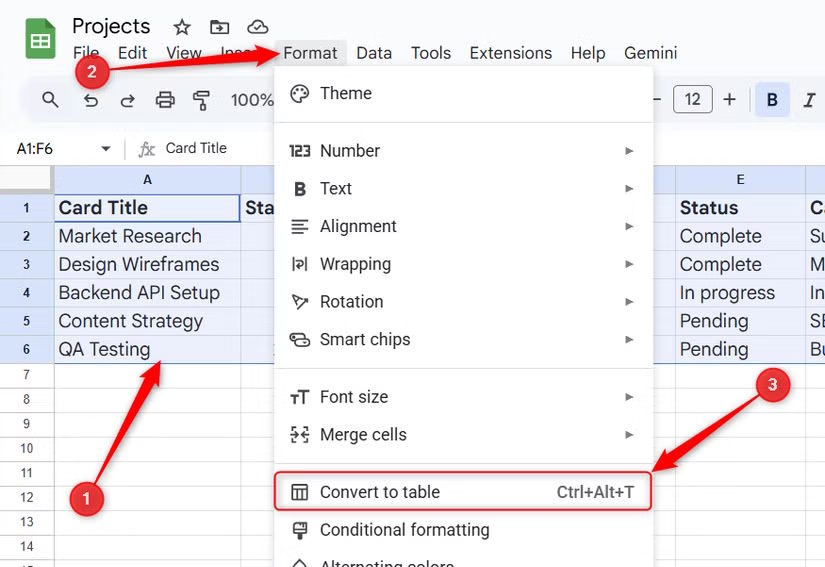
Task: Star the Projects document
Action: [x=182, y=27]
